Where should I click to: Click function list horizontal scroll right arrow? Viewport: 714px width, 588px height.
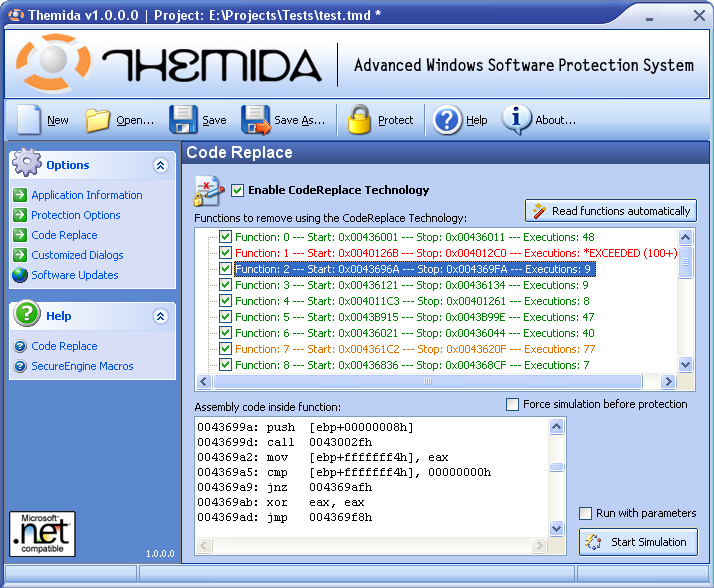(668, 381)
